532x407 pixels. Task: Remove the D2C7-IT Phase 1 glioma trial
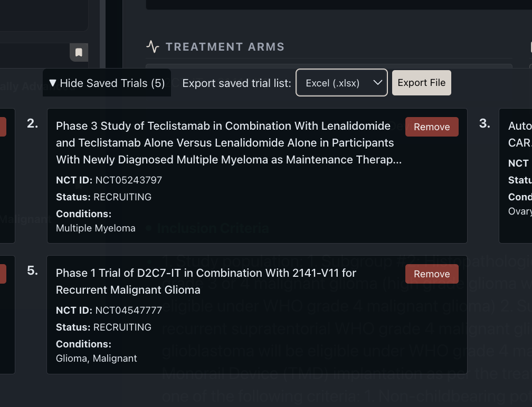coord(432,274)
